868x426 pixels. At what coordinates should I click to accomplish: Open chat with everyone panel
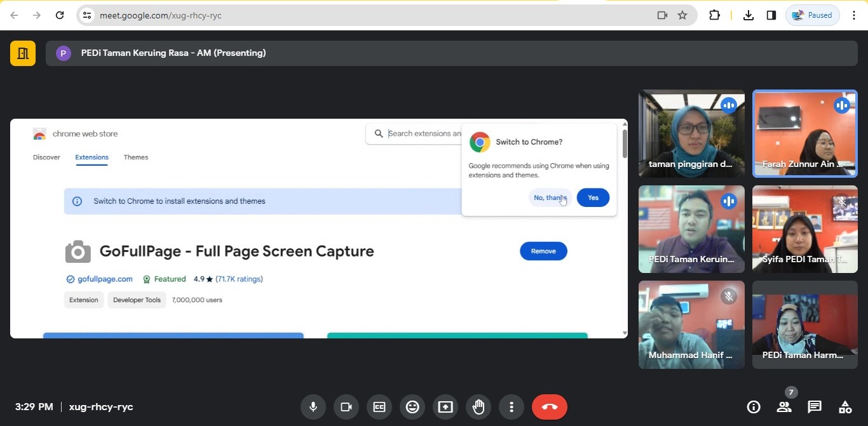pyautogui.click(x=815, y=407)
